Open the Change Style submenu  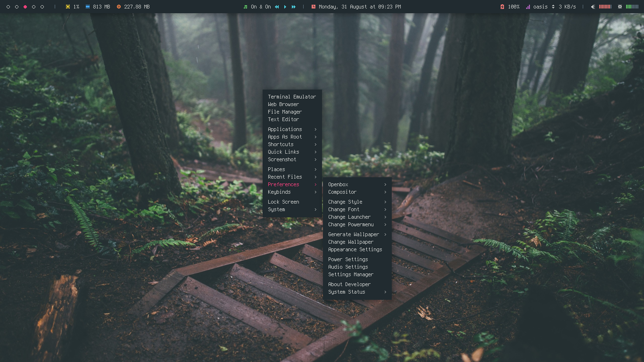coord(357,202)
